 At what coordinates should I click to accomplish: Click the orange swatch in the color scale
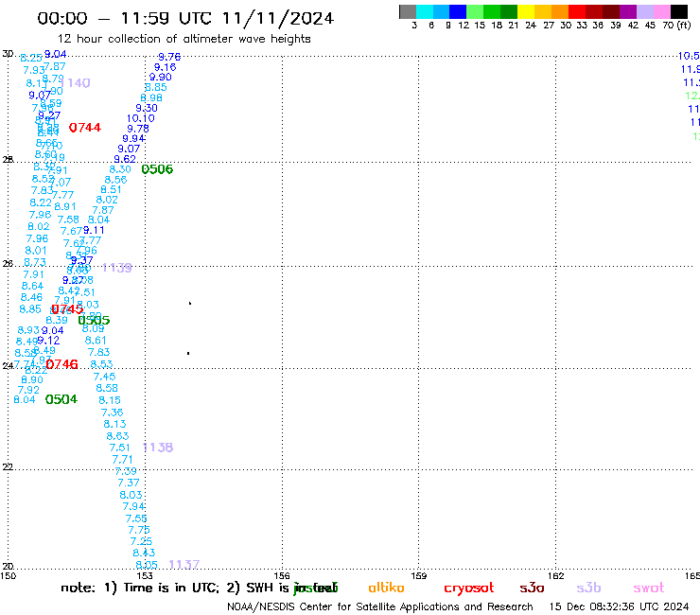tap(560, 11)
